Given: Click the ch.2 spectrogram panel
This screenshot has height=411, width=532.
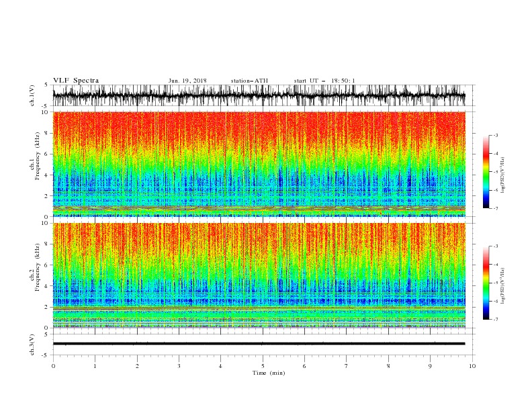Looking at the screenshot, I should click(x=259, y=275).
